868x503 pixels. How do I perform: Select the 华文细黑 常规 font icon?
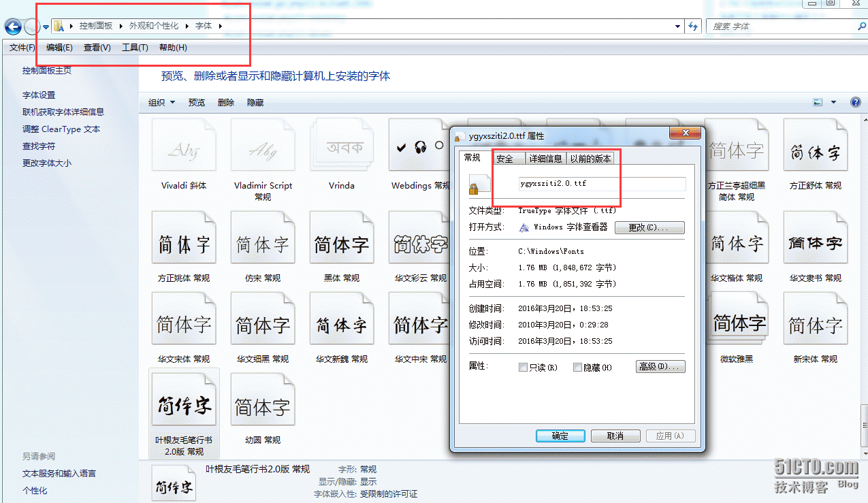tap(263, 319)
